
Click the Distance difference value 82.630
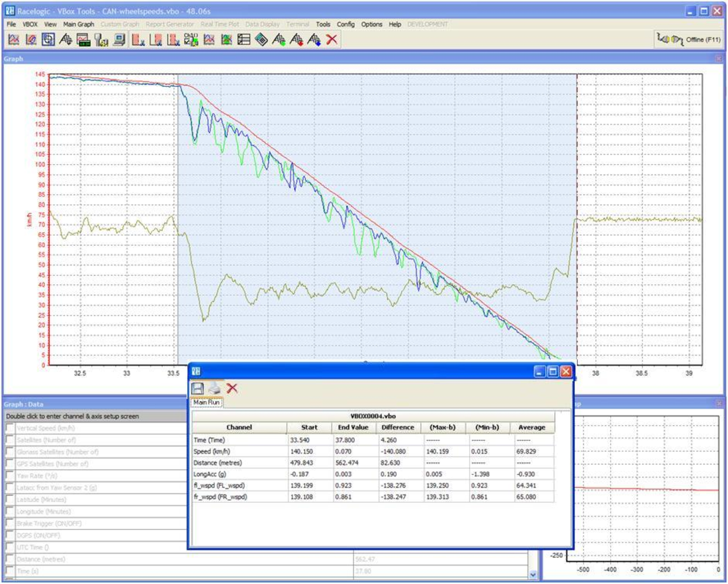pos(388,463)
